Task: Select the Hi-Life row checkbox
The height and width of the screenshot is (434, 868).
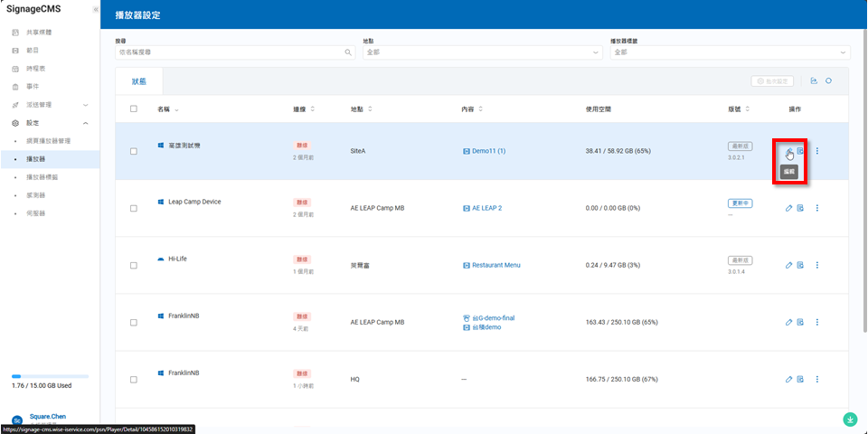Action: [134, 265]
